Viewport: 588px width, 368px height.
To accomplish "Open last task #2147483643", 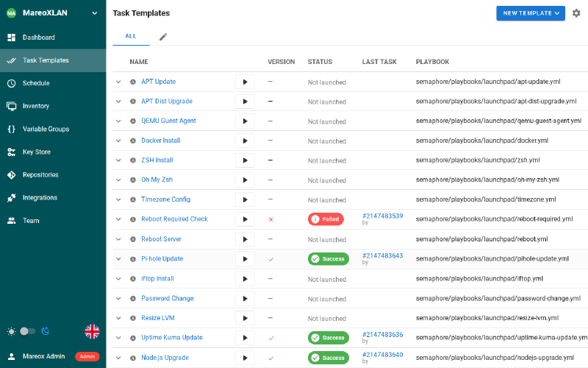I will click(x=382, y=255).
